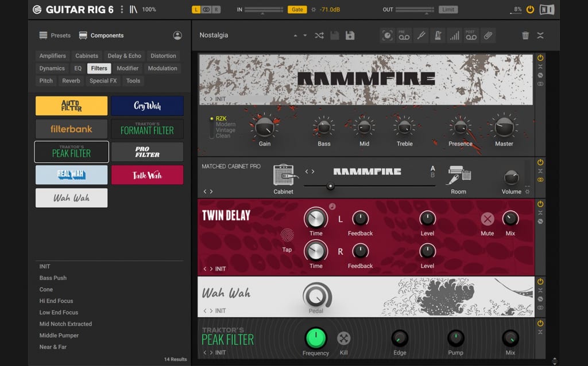Click the POST tapedeck icon
The height and width of the screenshot is (366, 588).
coord(471,36)
